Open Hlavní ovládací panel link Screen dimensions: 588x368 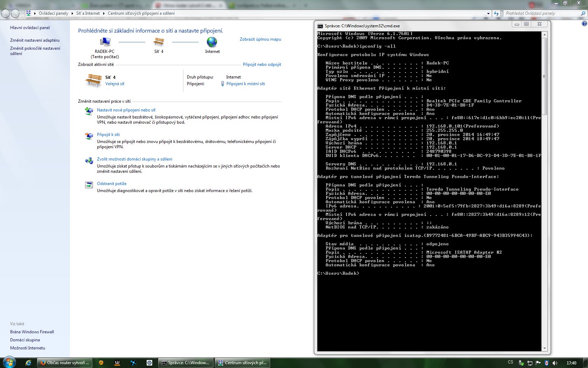tap(30, 28)
